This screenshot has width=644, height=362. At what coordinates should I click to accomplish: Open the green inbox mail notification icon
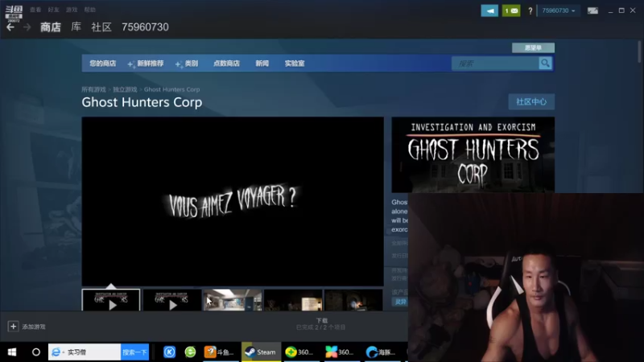tap(511, 10)
